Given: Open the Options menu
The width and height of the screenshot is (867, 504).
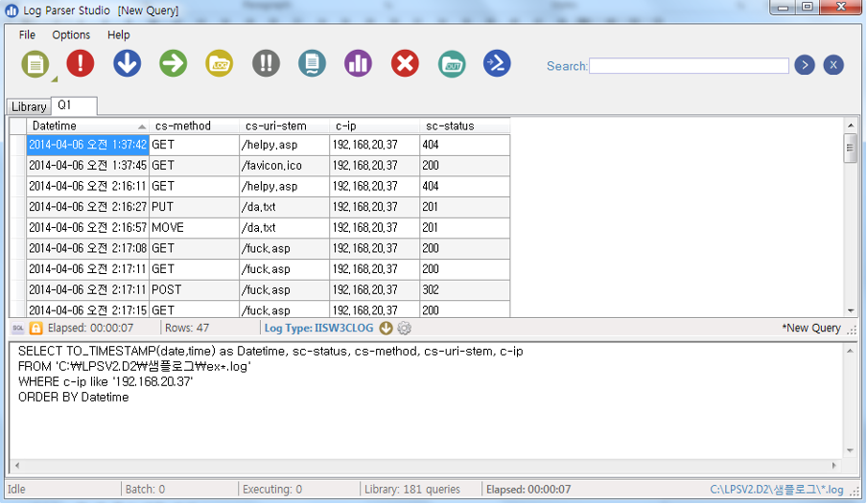Looking at the screenshot, I should pos(71,35).
